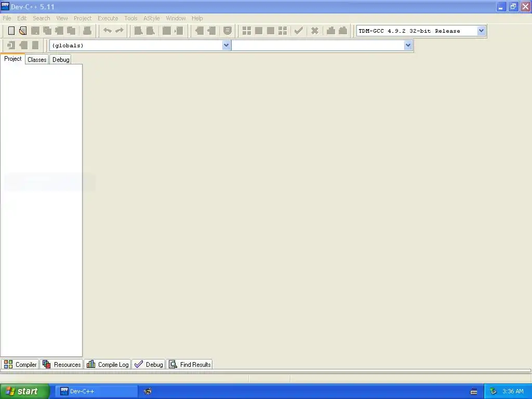Click the bee icon on the taskbar
The image size is (532, 399).
click(148, 391)
